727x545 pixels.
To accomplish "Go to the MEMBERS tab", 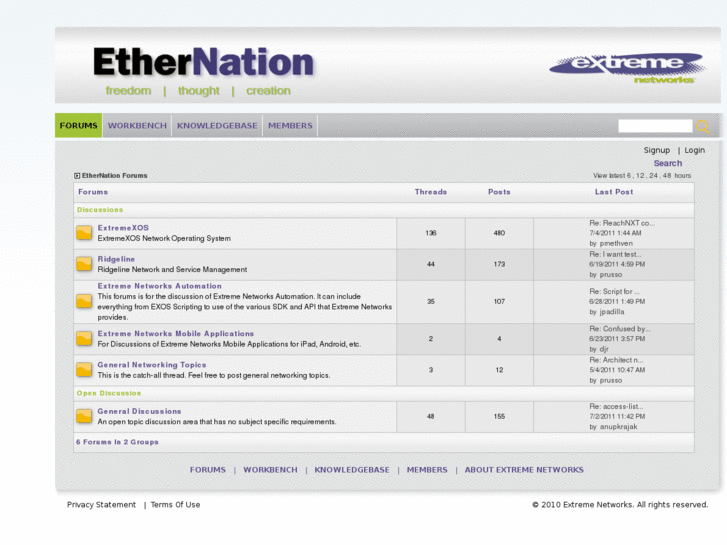I will (290, 126).
